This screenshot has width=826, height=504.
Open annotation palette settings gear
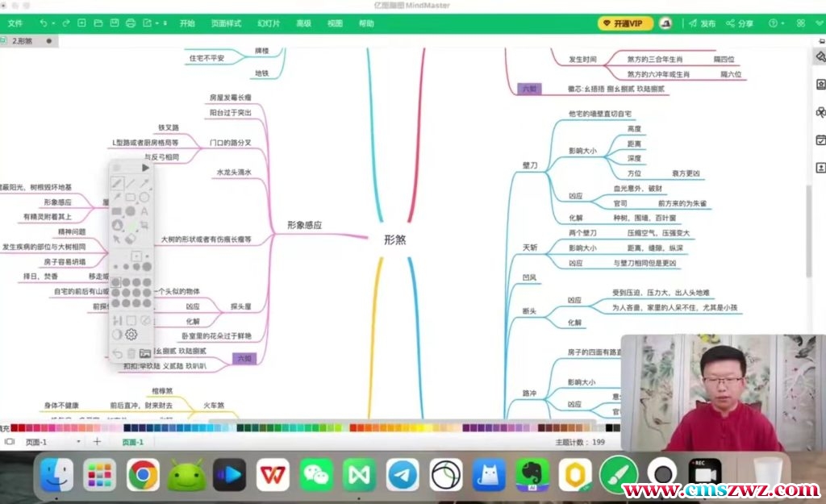(131, 335)
